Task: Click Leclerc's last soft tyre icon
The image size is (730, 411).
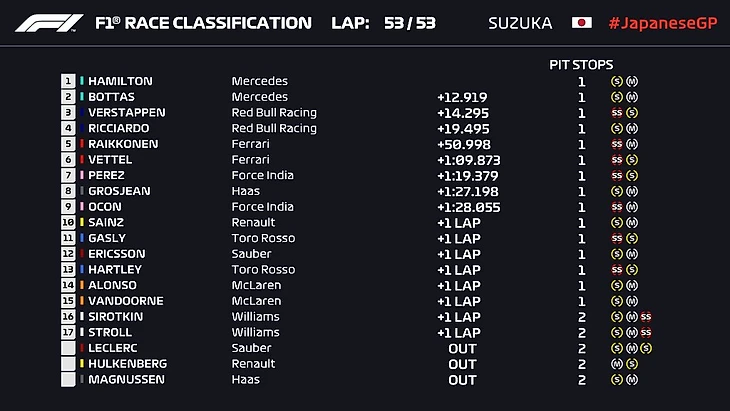Action: click(x=647, y=348)
